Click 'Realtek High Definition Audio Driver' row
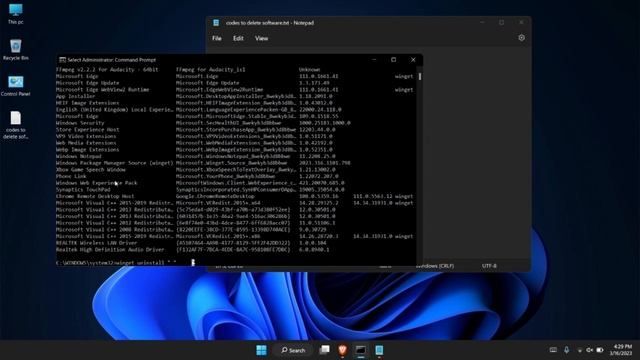Screen dimensions: 640x360 (234, 249)
